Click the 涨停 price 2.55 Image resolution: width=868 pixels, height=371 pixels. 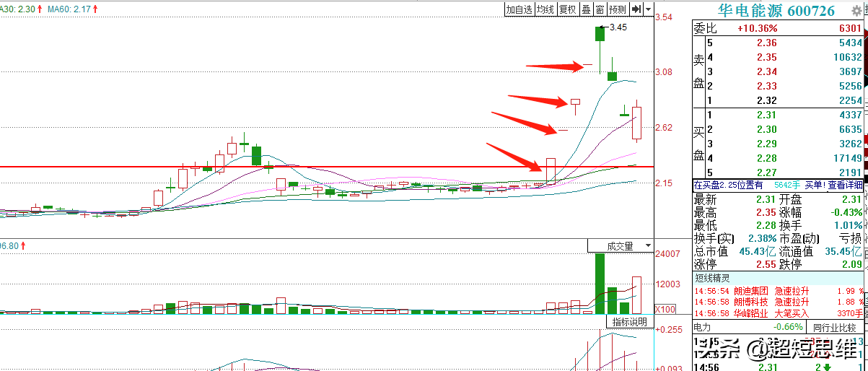point(766,264)
